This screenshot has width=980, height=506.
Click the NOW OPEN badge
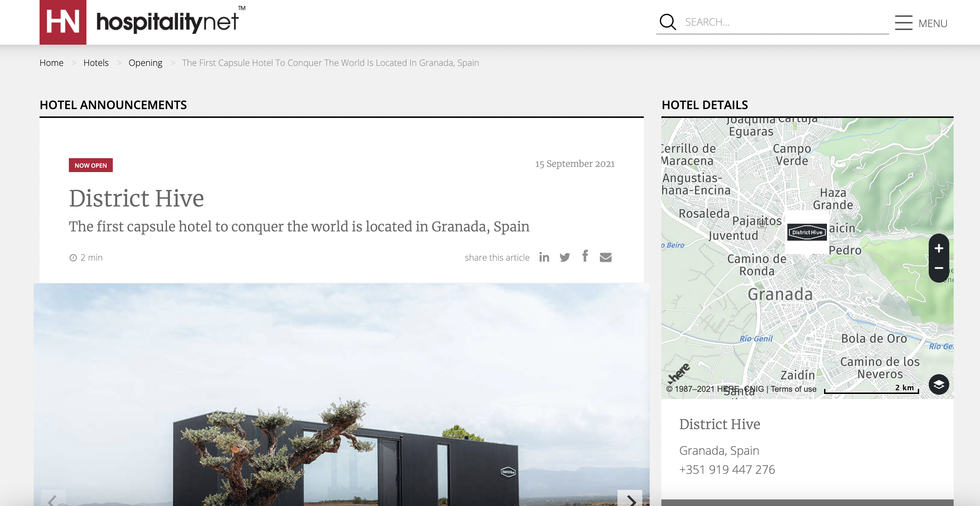coord(90,165)
